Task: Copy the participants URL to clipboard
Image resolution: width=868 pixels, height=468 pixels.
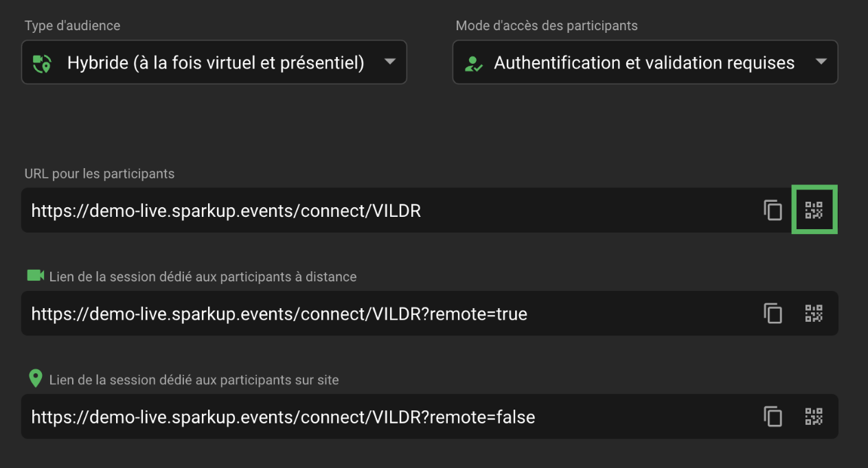Action: [x=773, y=210]
